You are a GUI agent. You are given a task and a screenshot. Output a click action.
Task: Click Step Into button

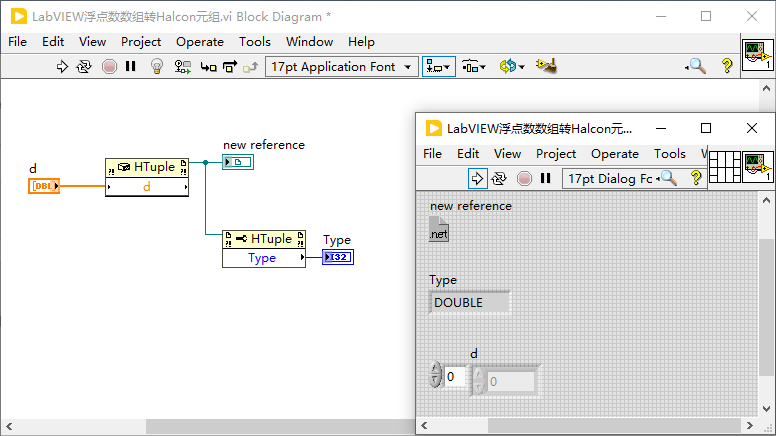click(208, 67)
